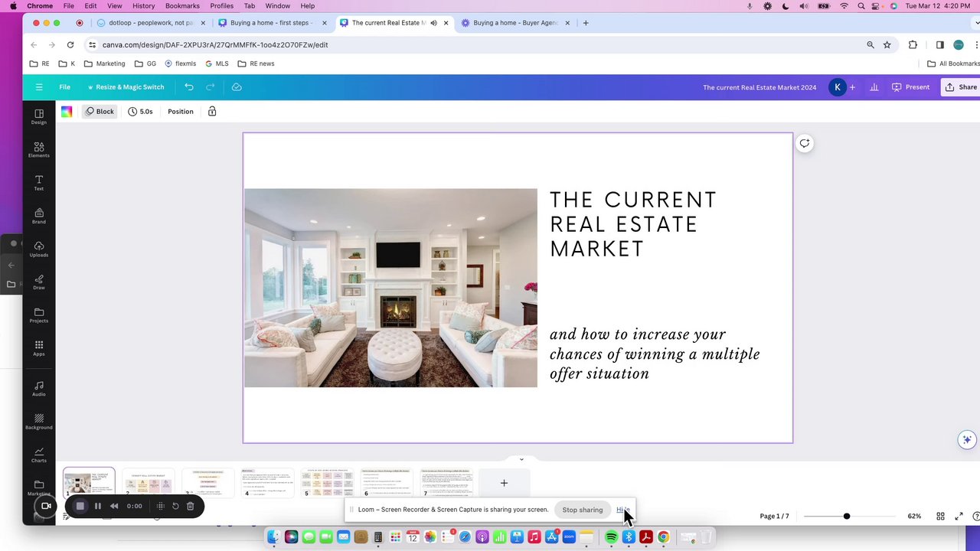Click the comment refresh icon beside the slide
The height and width of the screenshot is (551, 980).
805,143
